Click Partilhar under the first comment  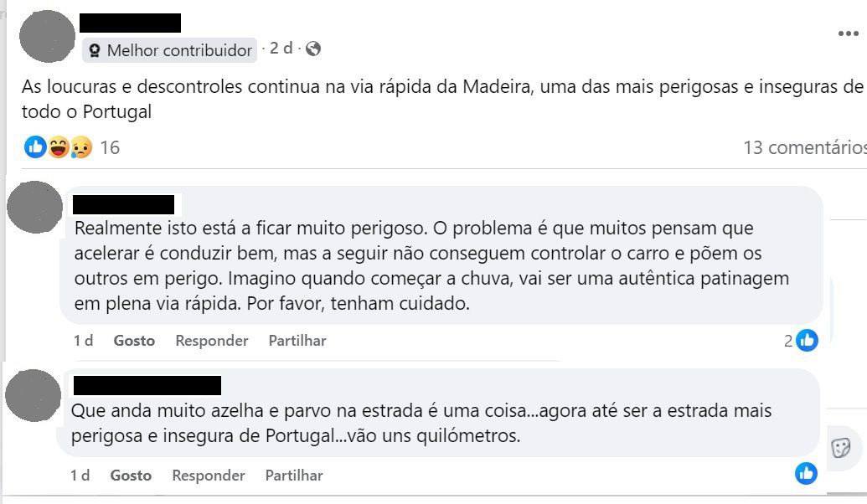(297, 341)
